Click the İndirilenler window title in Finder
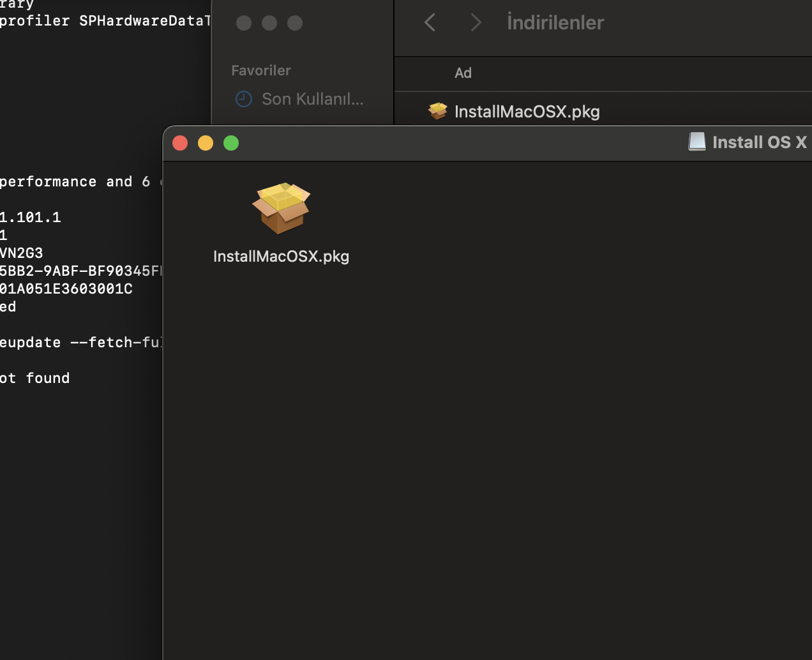 [555, 23]
